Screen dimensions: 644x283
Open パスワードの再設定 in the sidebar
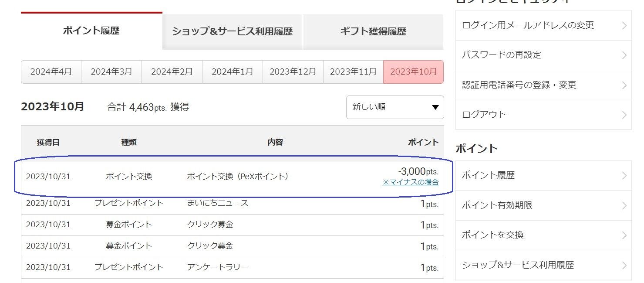click(543, 55)
